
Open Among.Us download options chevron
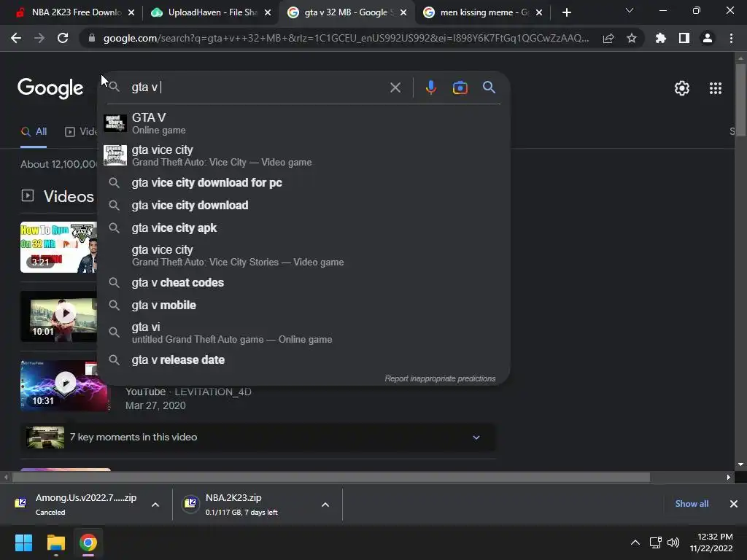pyautogui.click(x=155, y=505)
